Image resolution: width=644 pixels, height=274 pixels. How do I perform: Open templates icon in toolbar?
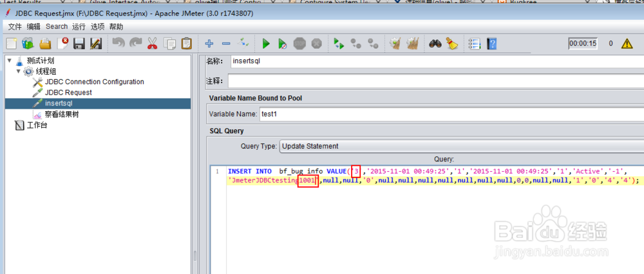(28, 43)
